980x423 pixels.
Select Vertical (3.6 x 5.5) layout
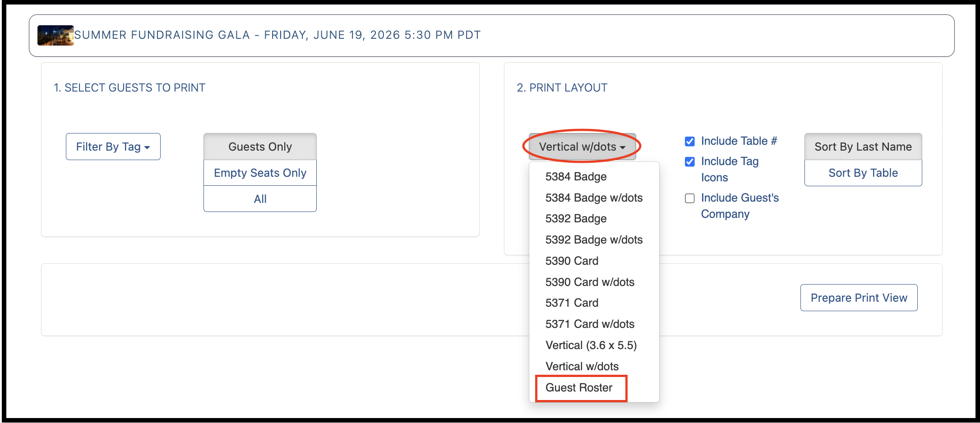pos(594,345)
